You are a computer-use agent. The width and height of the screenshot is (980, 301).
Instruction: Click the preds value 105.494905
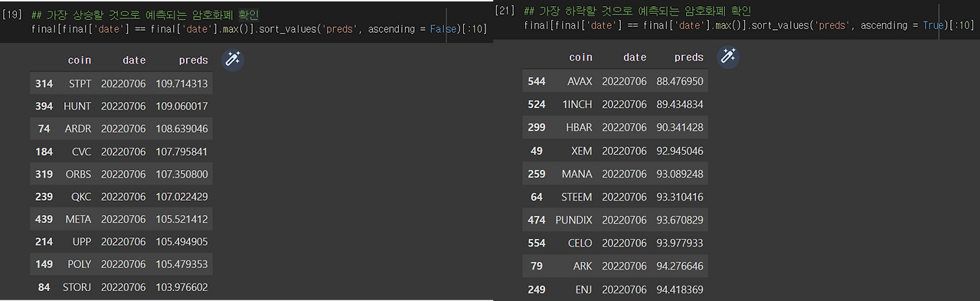tap(181, 242)
